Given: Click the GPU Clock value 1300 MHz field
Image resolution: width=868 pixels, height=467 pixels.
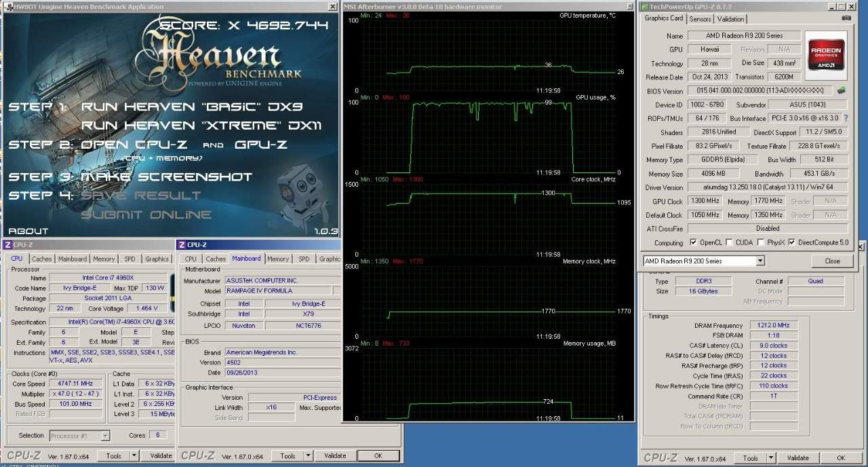Looking at the screenshot, I should point(705,202).
